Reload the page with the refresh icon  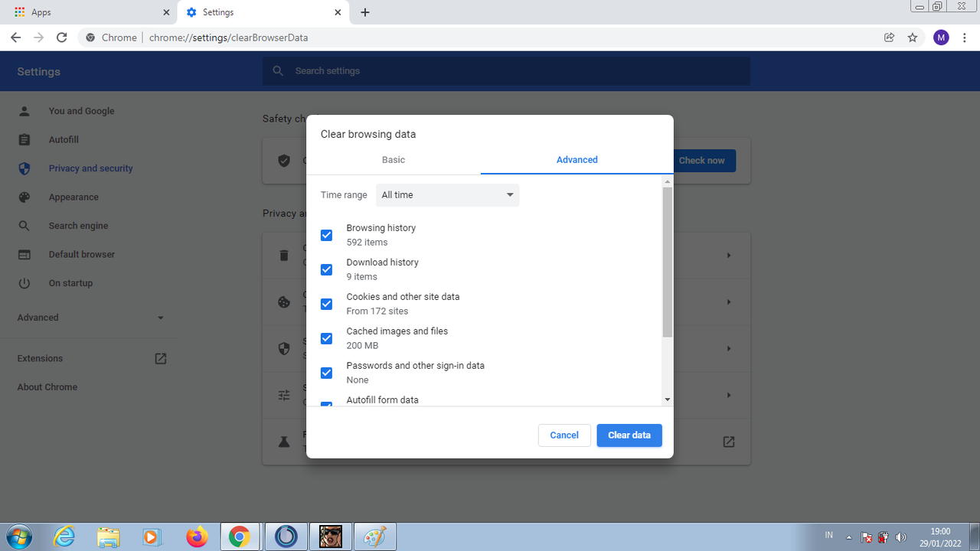(x=62, y=37)
